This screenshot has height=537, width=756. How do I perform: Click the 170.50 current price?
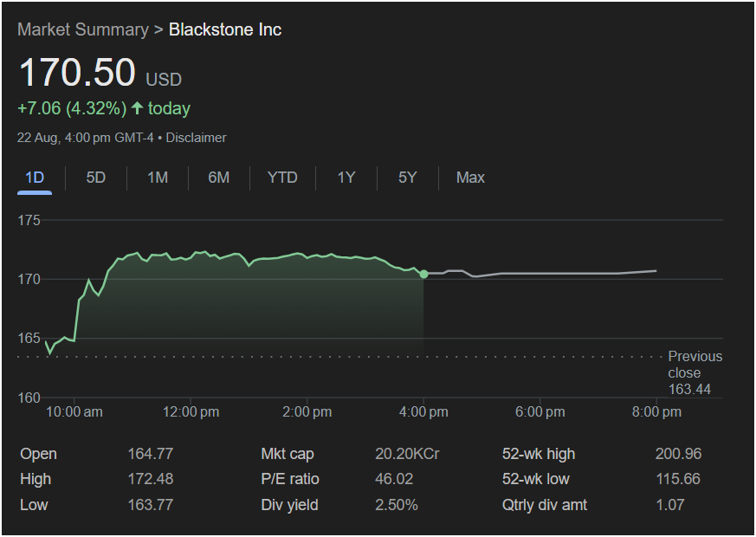(x=77, y=73)
